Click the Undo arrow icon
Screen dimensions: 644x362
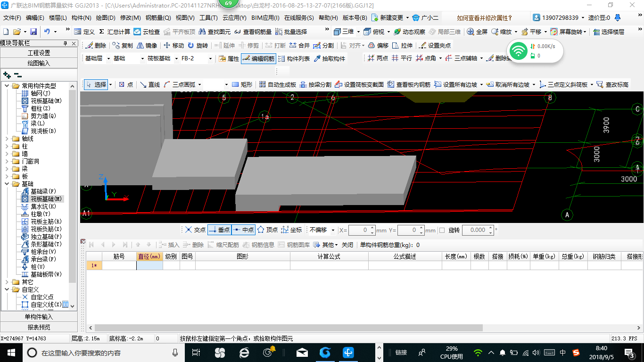pos(47,32)
